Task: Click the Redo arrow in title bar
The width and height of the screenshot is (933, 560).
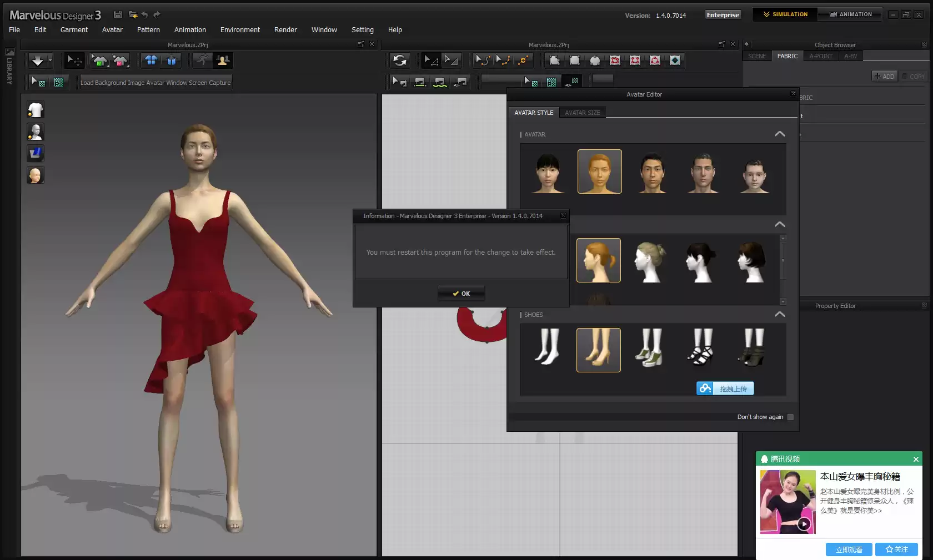Action: coord(157,14)
